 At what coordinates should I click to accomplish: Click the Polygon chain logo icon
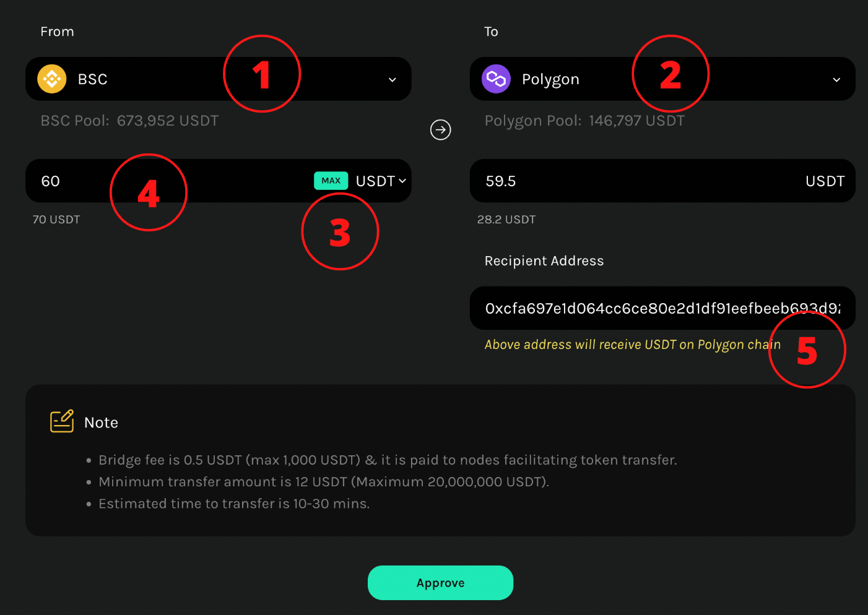(x=496, y=79)
